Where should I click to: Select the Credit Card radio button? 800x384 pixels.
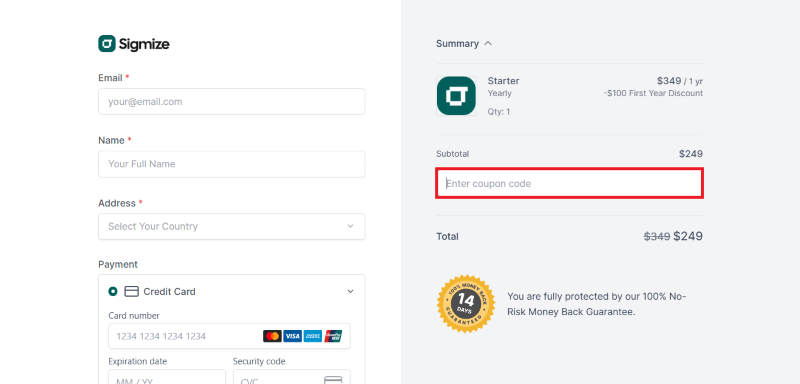(x=113, y=292)
